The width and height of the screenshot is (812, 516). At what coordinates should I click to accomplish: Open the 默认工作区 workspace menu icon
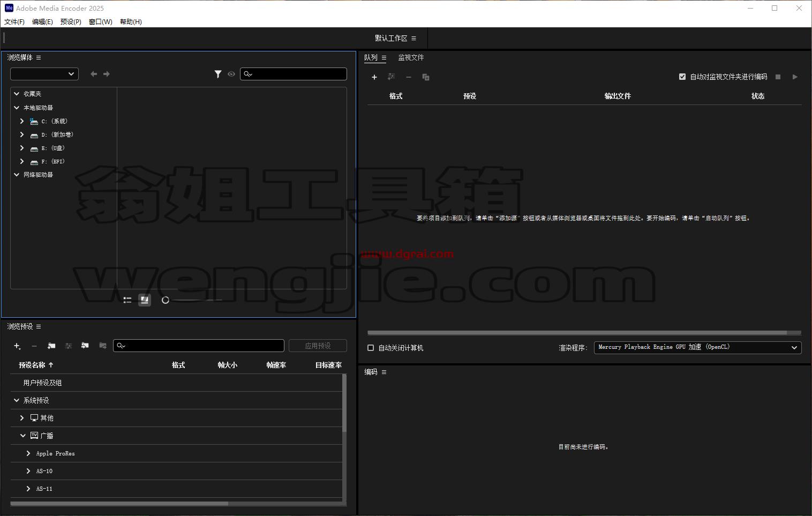pos(414,38)
